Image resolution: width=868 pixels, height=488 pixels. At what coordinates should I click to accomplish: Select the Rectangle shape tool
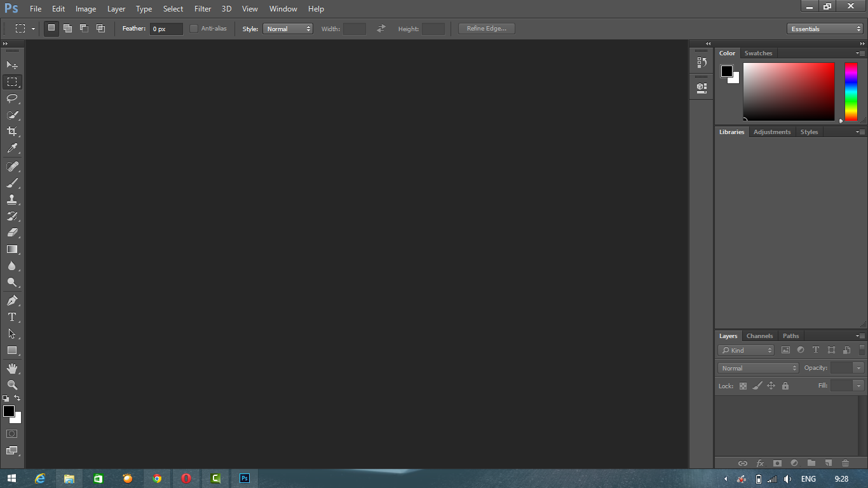click(x=12, y=350)
